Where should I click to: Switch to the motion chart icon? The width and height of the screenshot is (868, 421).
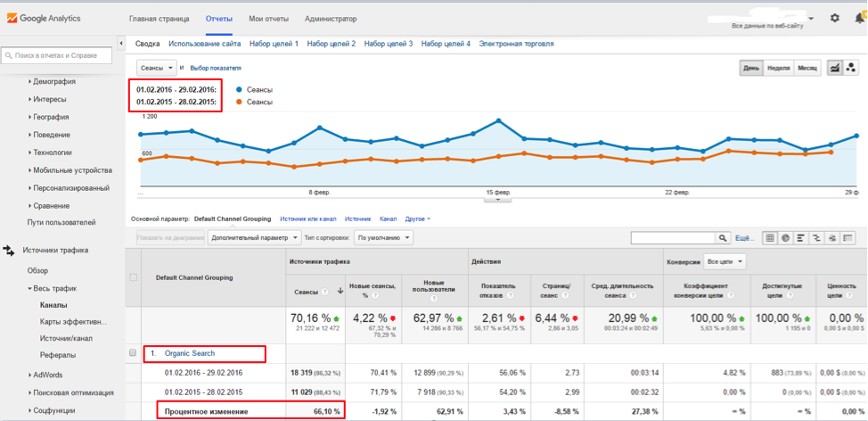[x=850, y=68]
